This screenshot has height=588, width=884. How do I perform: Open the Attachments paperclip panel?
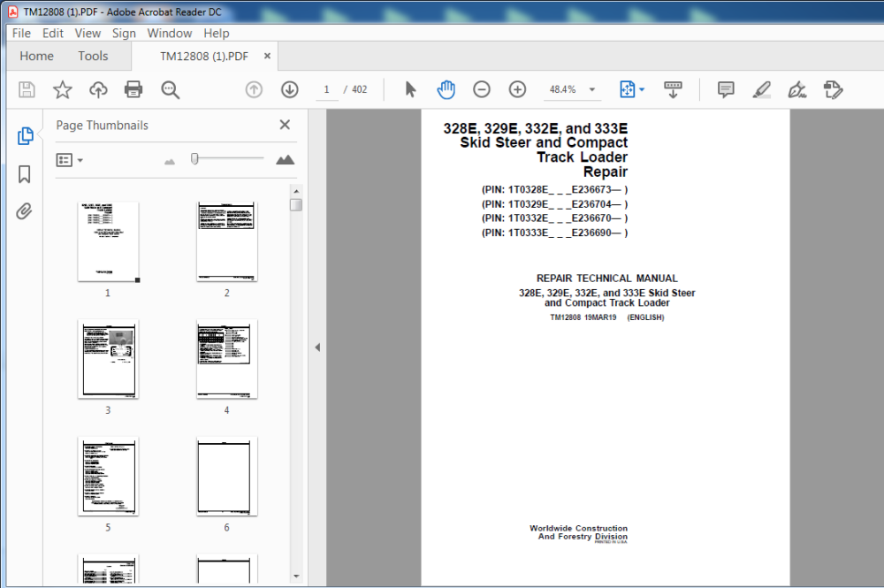(24, 211)
